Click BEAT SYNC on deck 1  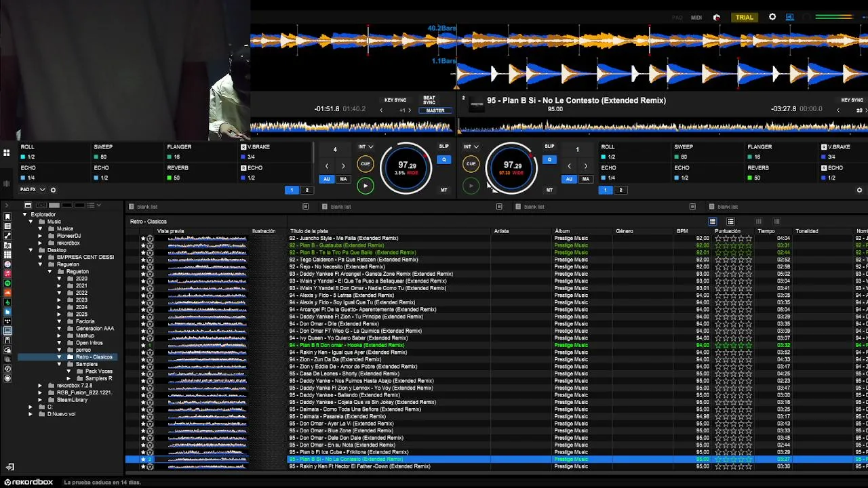pos(429,100)
